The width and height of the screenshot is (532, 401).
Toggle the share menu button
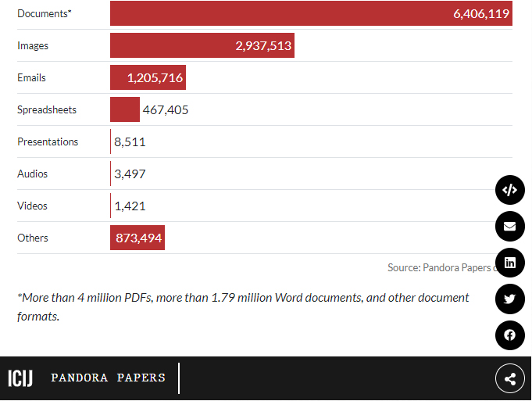pyautogui.click(x=509, y=379)
